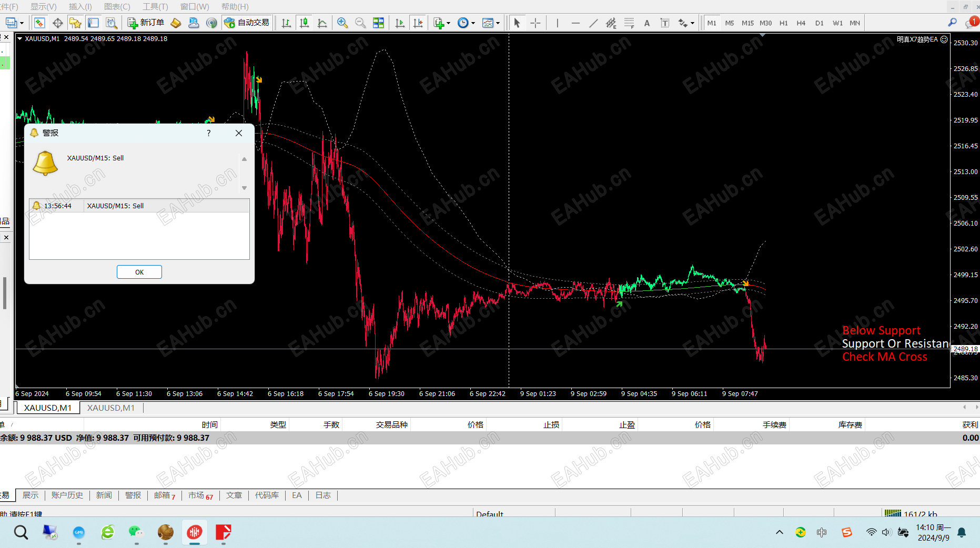Screen dimensions: 980x548
Task: Select the vertical line drawing tool
Action: point(557,23)
